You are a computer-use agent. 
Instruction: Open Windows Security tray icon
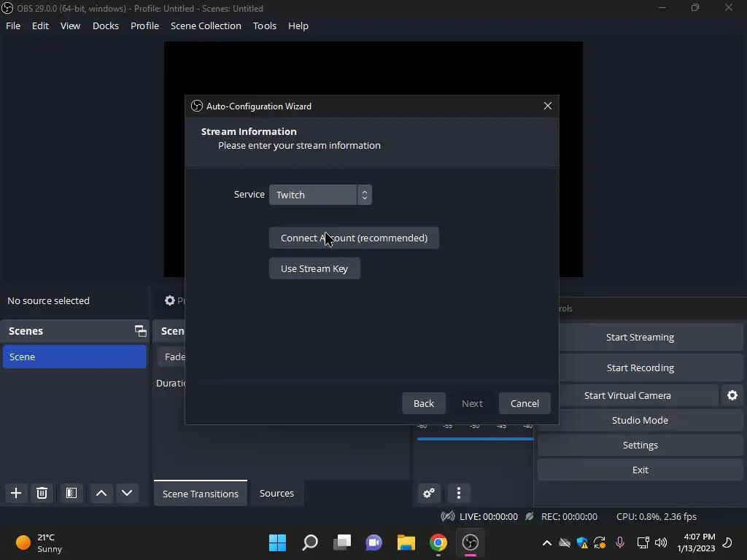(582, 542)
